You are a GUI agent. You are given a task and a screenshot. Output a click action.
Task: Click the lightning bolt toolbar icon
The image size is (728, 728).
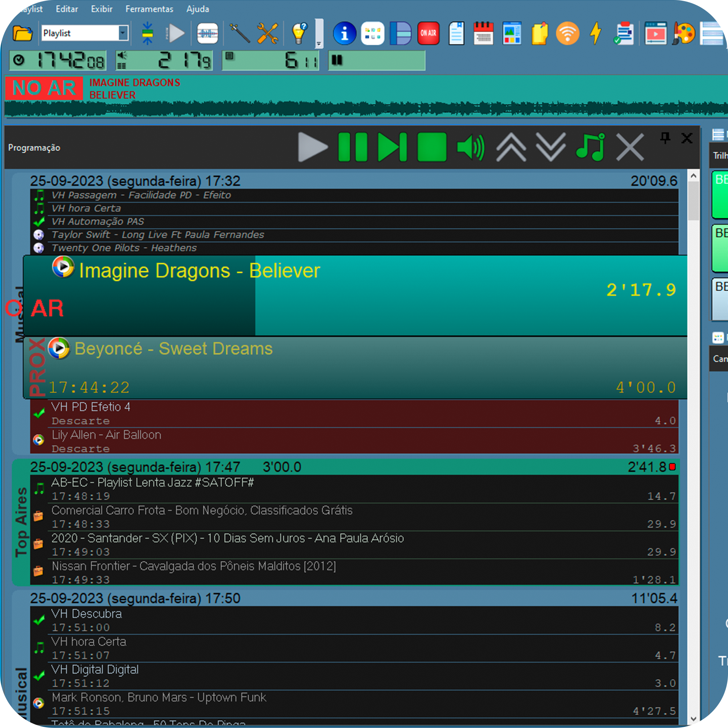tap(595, 33)
